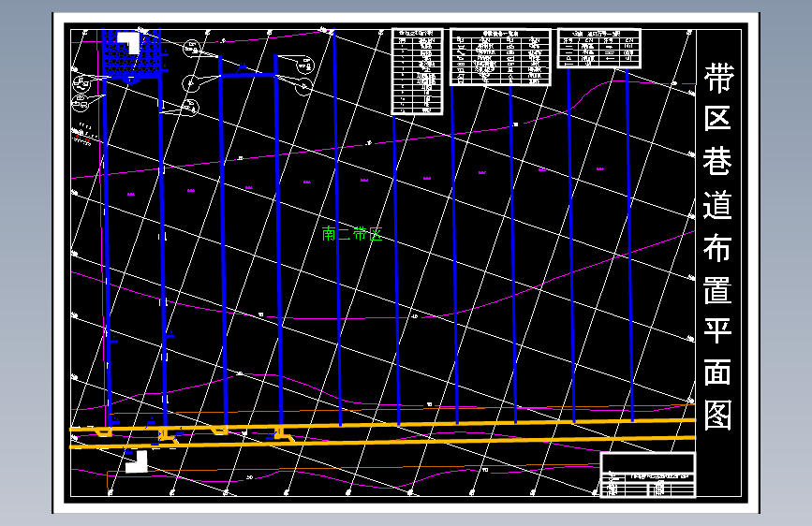The height and width of the screenshot is (526, 812).
Task: Select the 带 character in the vertical title
Action: click(718, 79)
